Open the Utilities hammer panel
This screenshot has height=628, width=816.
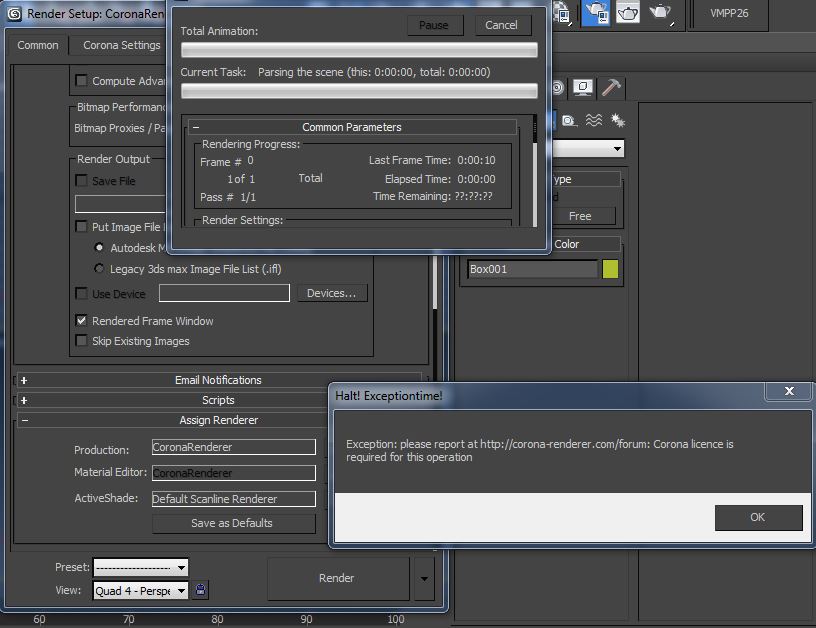click(x=611, y=87)
